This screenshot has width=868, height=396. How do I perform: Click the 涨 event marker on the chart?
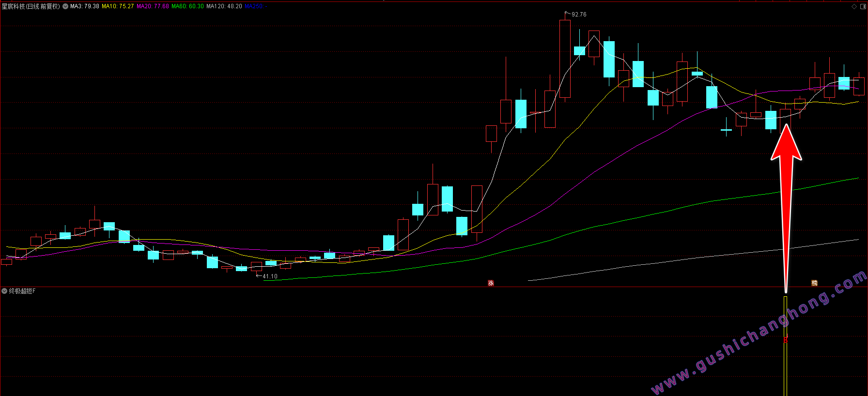[491, 283]
